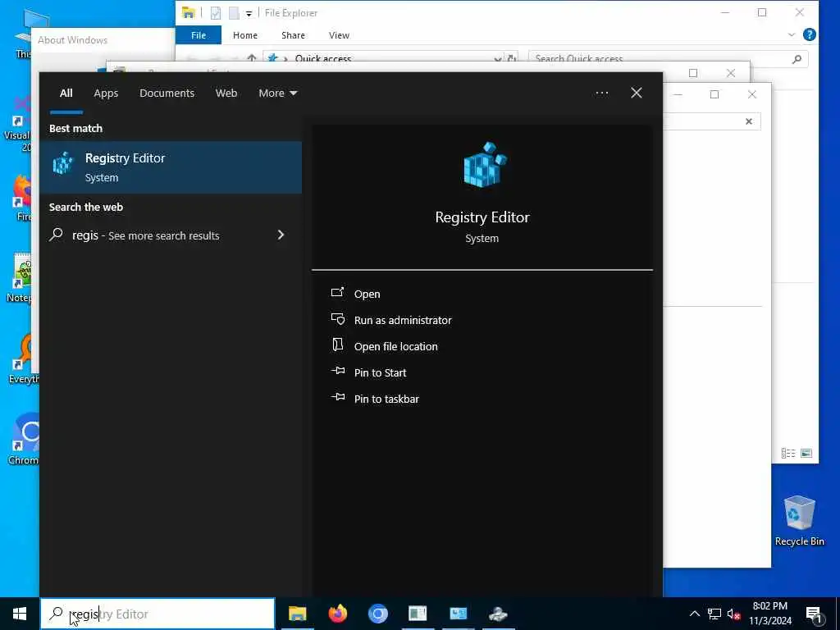Click the new folder quick access icon

click(234, 13)
